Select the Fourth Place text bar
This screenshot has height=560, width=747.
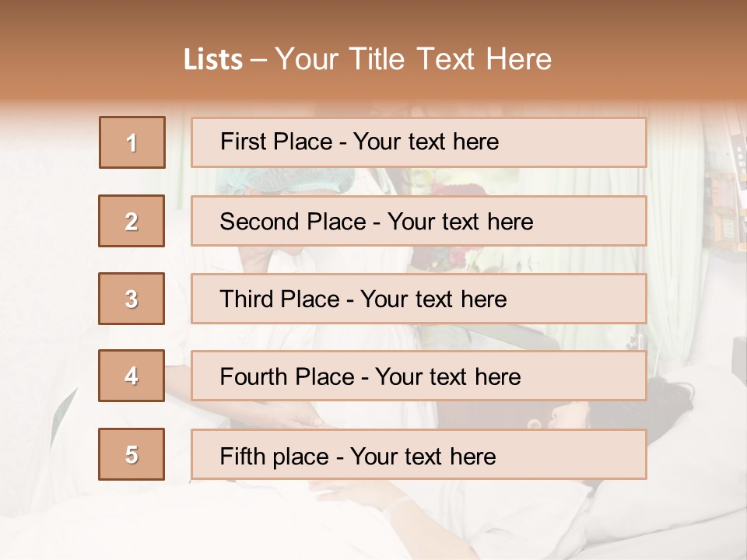click(419, 376)
